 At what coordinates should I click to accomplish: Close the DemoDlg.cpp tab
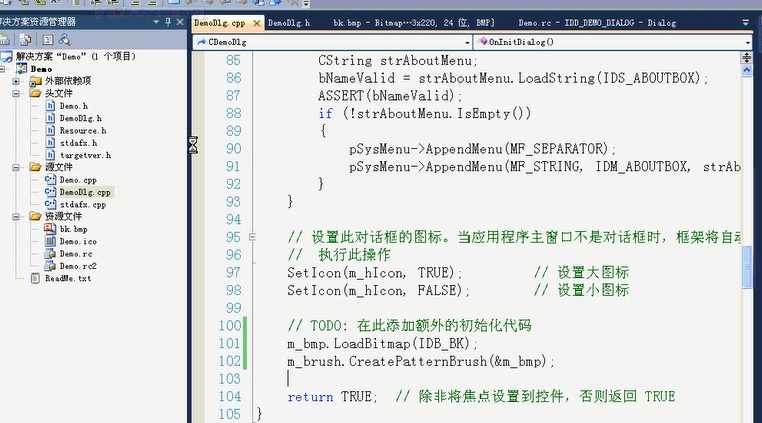click(257, 23)
